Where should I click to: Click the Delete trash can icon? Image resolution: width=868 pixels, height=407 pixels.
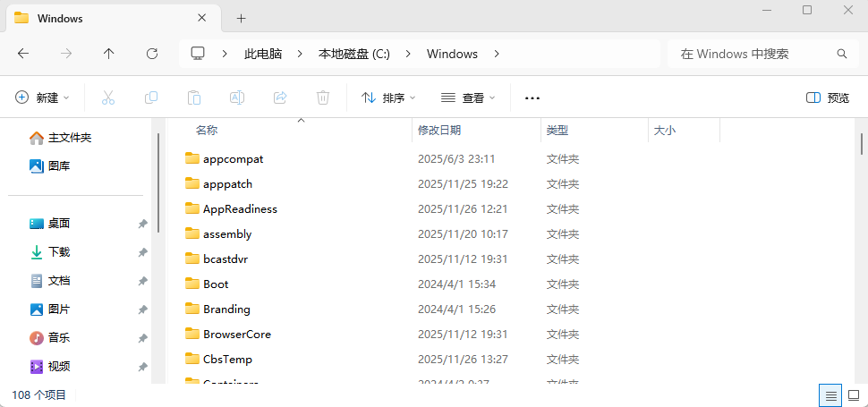(x=323, y=98)
